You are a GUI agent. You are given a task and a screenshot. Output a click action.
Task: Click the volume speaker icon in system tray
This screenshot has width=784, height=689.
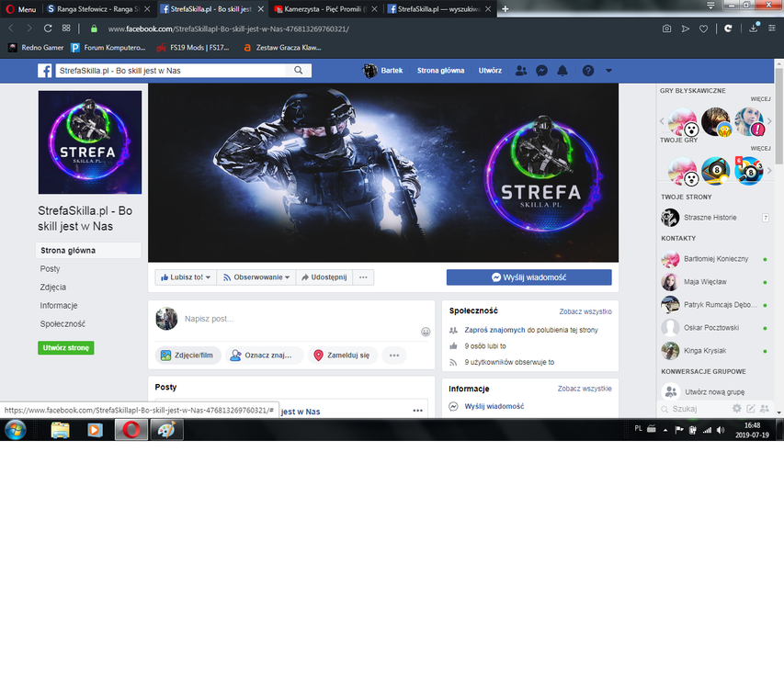(x=721, y=430)
